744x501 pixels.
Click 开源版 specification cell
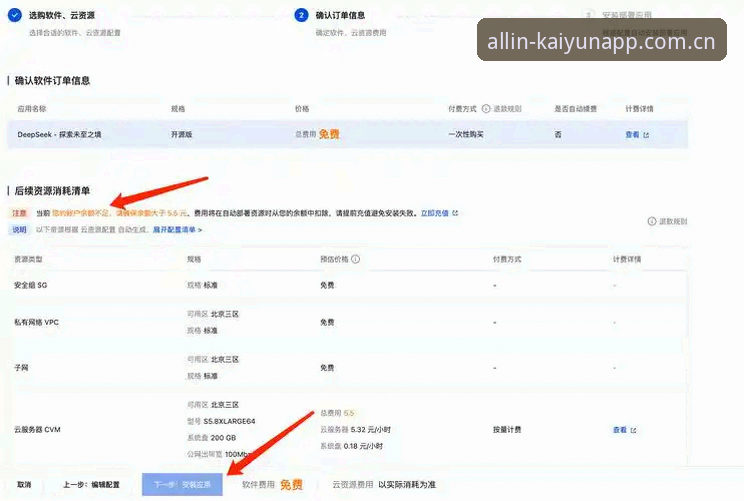[x=181, y=134]
